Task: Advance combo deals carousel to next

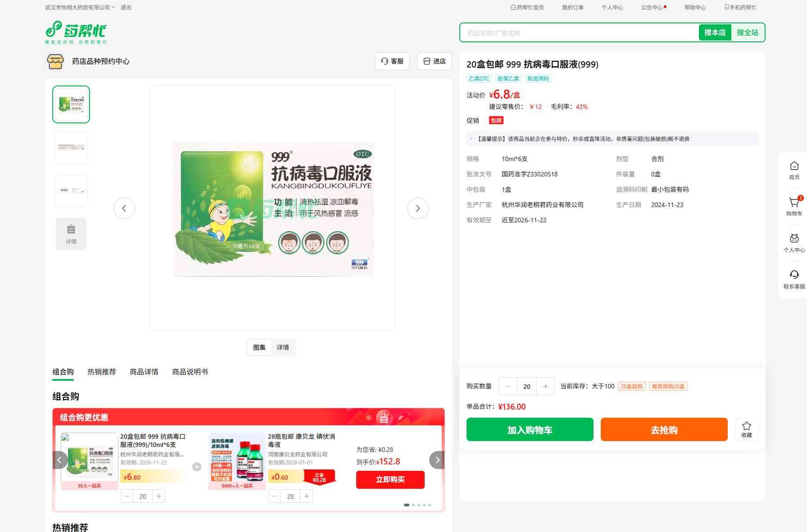Action: (x=437, y=460)
